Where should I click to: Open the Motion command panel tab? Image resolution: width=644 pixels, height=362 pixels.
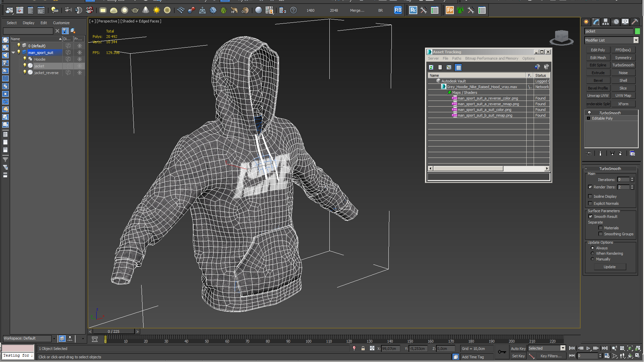[x=616, y=22]
